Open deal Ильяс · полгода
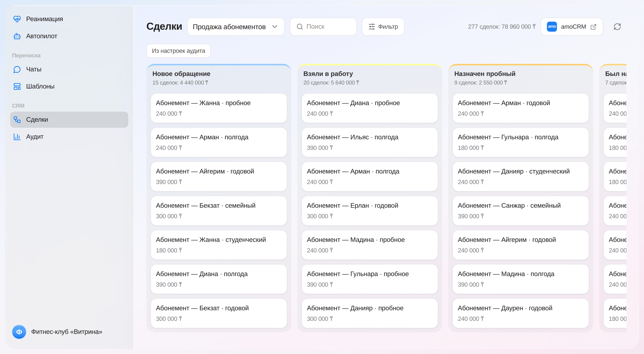This screenshot has height=354, width=644. click(370, 142)
